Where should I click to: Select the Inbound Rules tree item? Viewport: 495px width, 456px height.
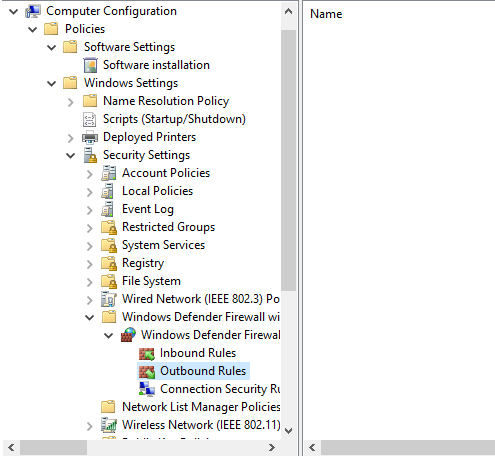click(198, 353)
